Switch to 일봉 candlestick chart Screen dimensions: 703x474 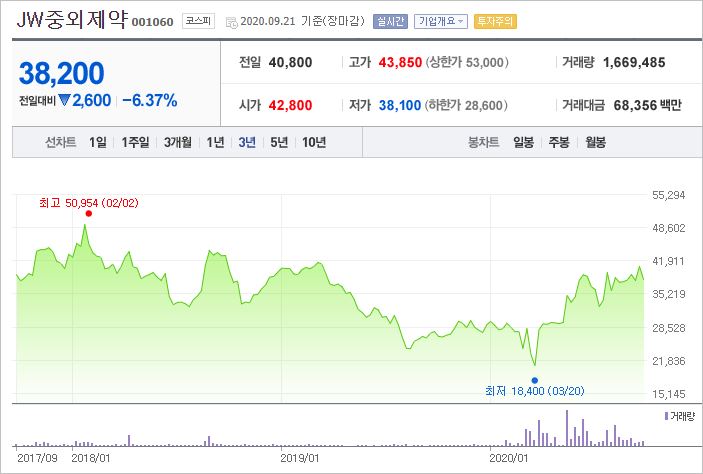tap(523, 142)
